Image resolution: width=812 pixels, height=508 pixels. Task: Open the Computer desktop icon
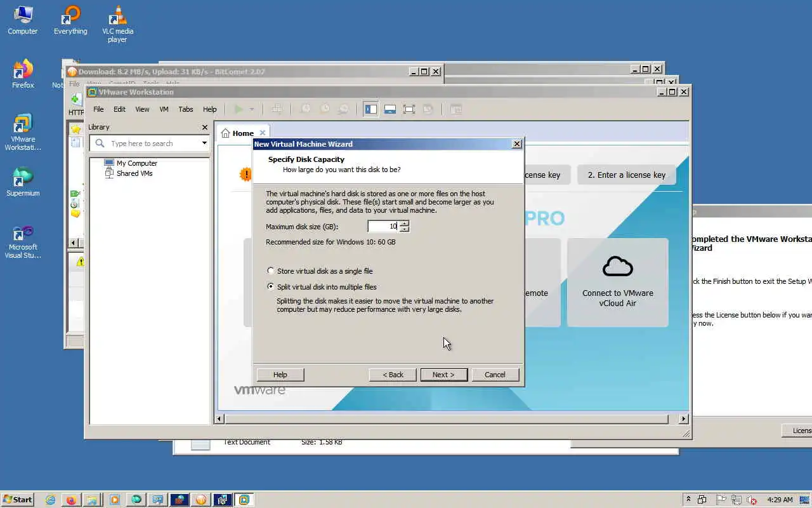[23, 21]
